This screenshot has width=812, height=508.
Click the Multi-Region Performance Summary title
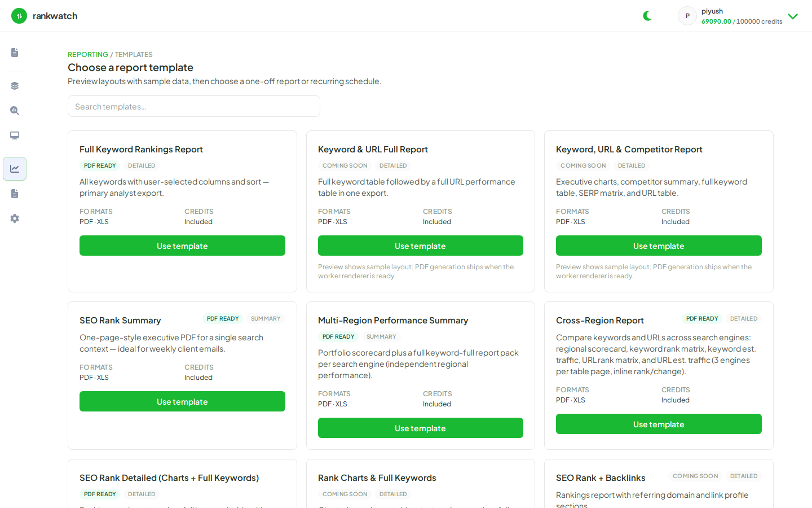393,321
